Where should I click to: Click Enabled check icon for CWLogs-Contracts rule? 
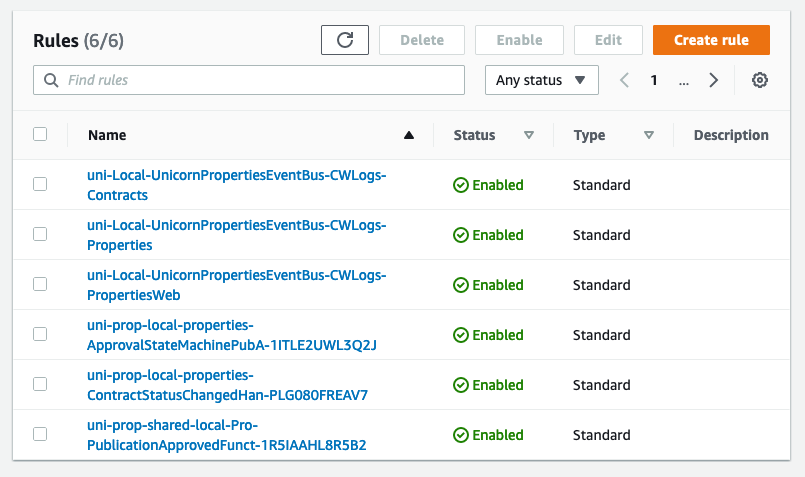point(461,185)
